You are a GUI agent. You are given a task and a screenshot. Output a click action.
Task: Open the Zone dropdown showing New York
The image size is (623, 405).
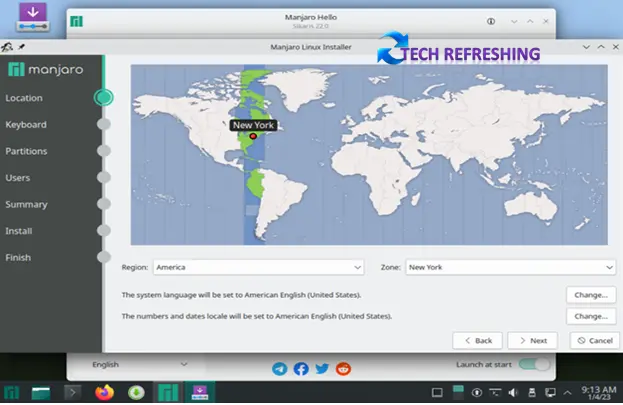pyautogui.click(x=510, y=268)
